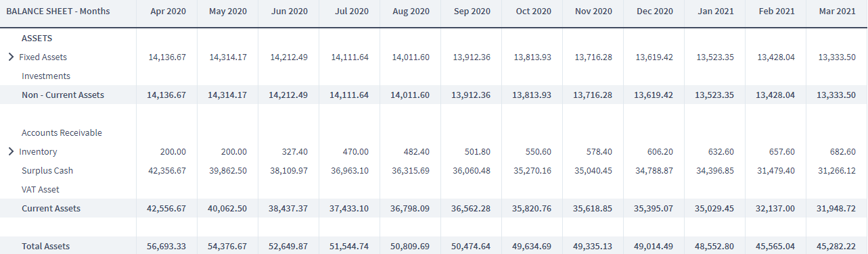The image size is (868, 254).
Task: Select the Accounts Receivable row label
Action: click(x=62, y=133)
